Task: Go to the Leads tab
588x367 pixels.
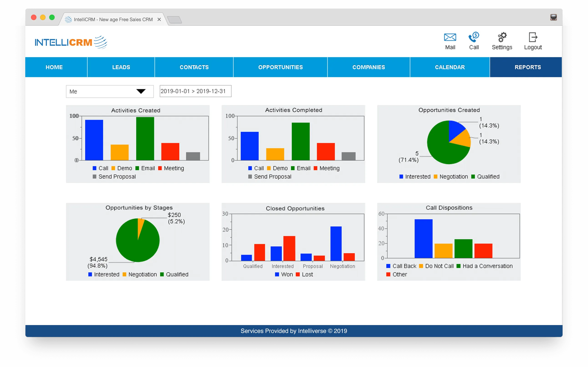Action: pos(121,67)
